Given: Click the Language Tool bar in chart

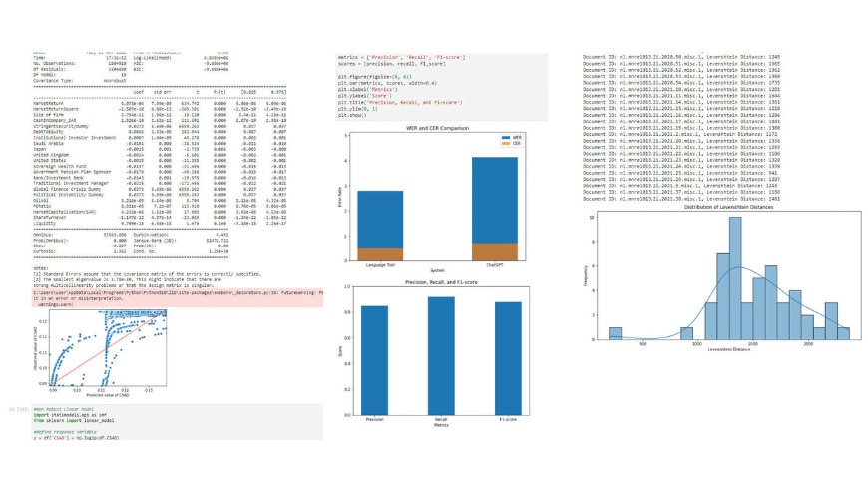Looking at the screenshot, I should 380,218.
